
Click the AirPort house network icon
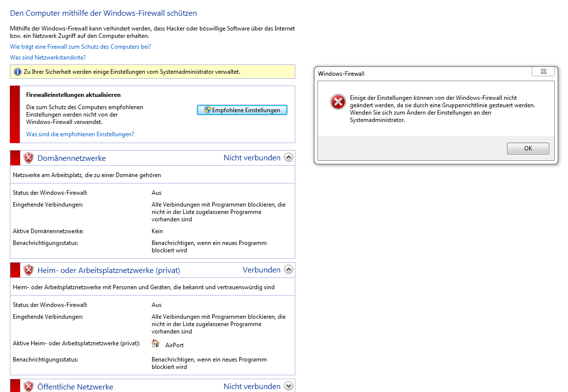click(x=156, y=343)
